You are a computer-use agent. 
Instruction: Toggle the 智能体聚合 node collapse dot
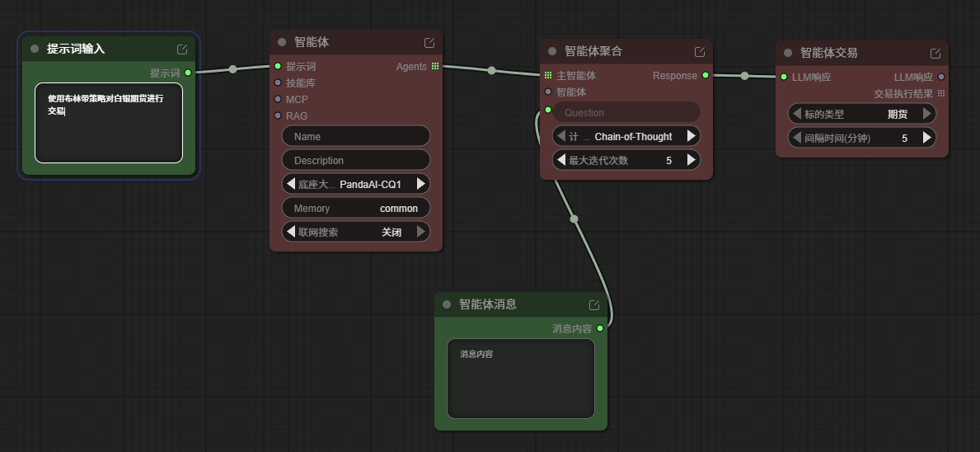(x=552, y=51)
